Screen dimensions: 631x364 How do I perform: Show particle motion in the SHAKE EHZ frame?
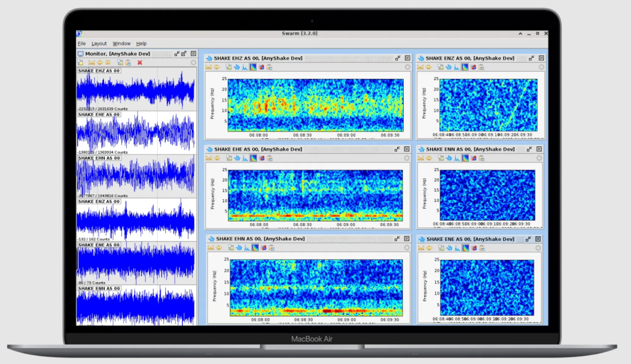click(x=262, y=67)
